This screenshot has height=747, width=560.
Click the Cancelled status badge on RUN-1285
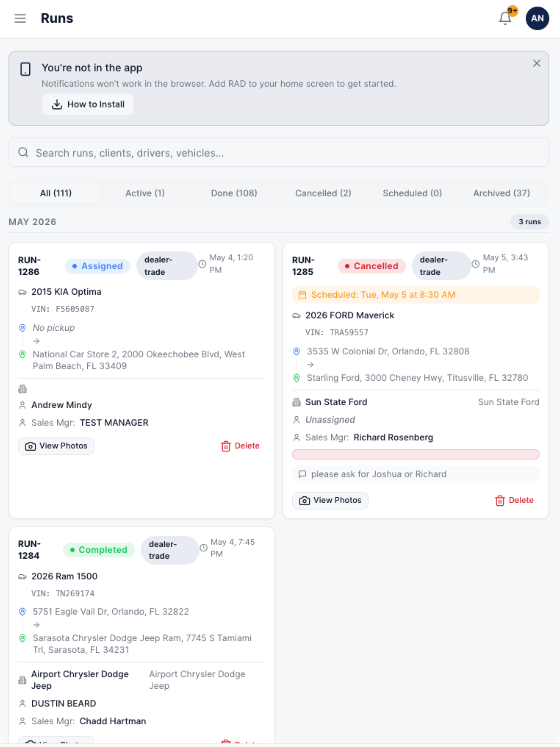click(x=372, y=266)
